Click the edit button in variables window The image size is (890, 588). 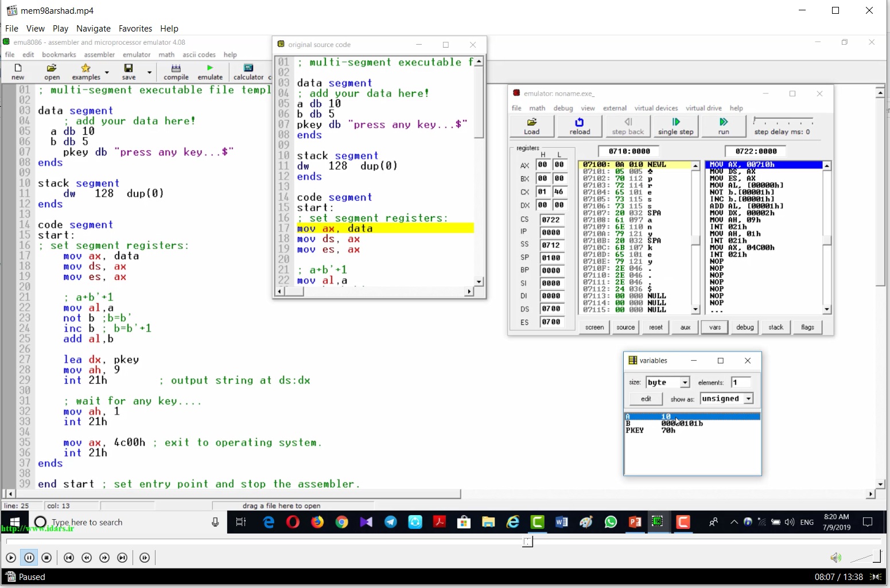click(x=646, y=399)
